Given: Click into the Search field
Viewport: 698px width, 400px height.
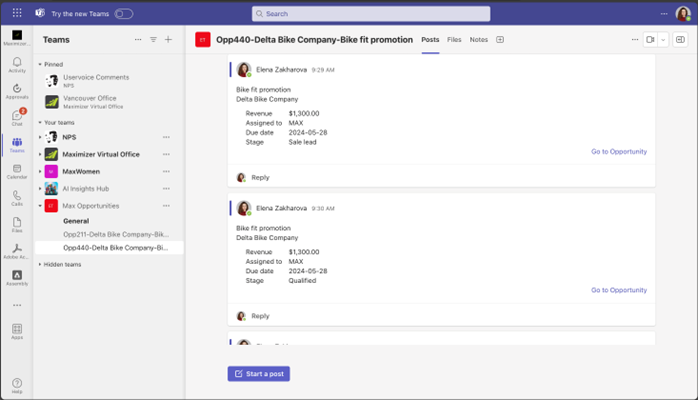Looking at the screenshot, I should [x=371, y=14].
